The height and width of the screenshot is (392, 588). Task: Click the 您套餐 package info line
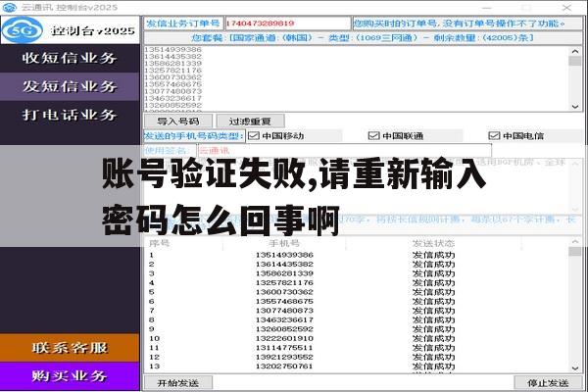(363, 38)
